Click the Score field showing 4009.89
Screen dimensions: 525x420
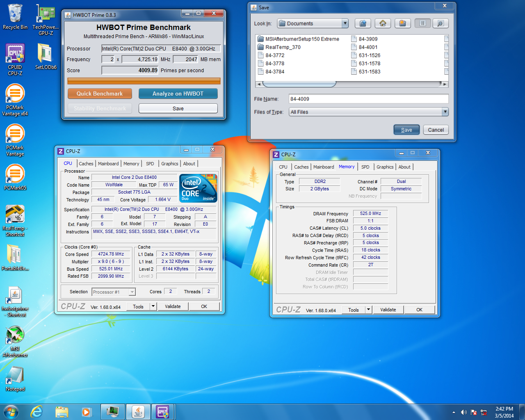coord(130,70)
